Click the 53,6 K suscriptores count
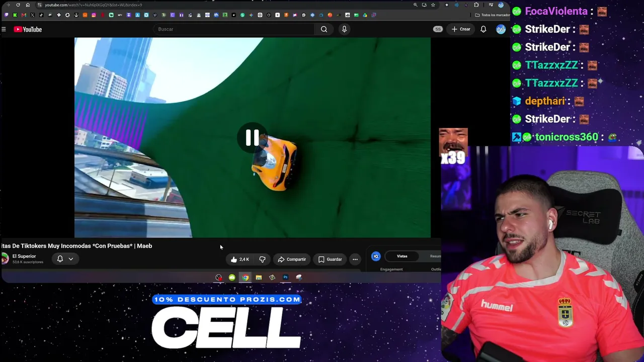The height and width of the screenshot is (362, 644). point(28,262)
